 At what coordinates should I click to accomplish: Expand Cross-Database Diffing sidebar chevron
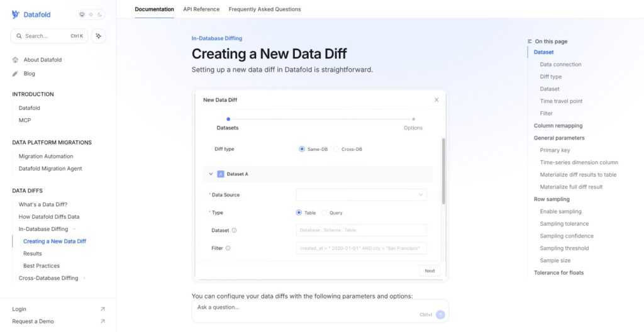84,278
